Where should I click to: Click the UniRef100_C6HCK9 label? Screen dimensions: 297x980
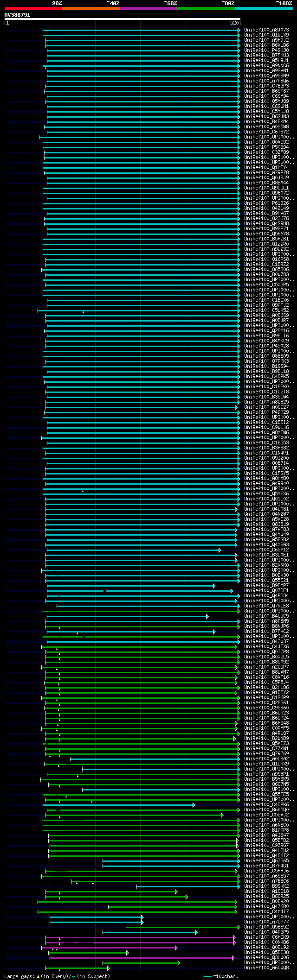click(x=266, y=937)
